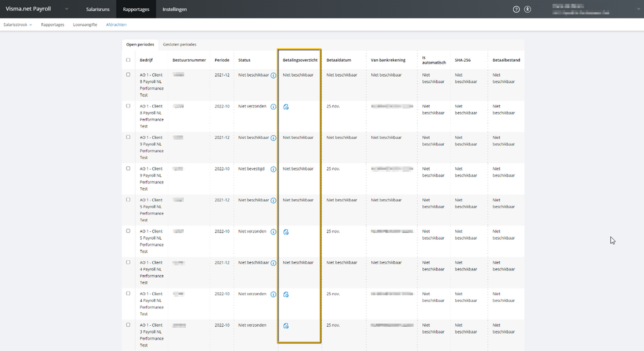
Task: Switch to the Gesloten periodes tab
Action: point(179,44)
